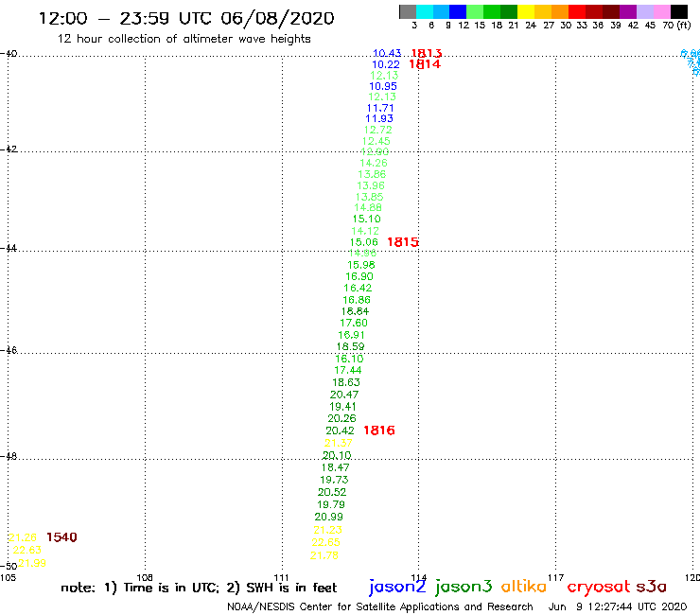Select the 1815 time stamp
This screenshot has height=615, width=700.
(x=403, y=242)
